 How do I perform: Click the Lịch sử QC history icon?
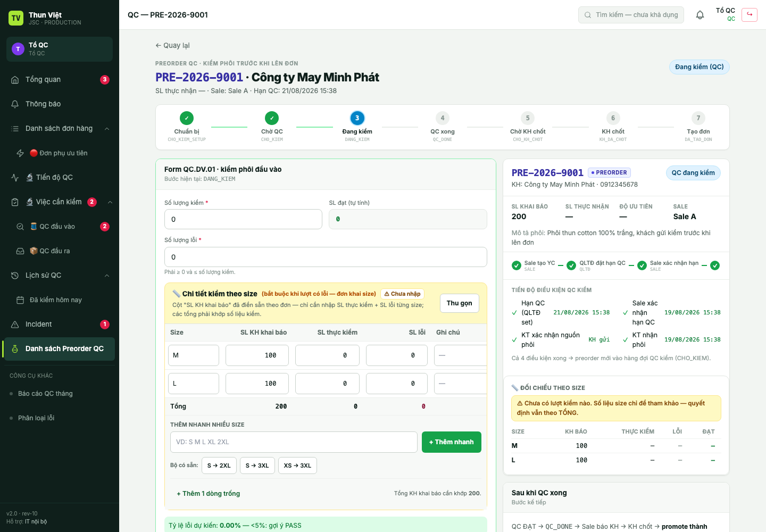15,276
